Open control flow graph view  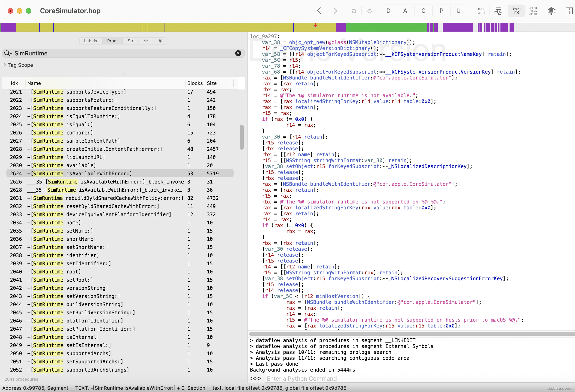tap(498, 11)
